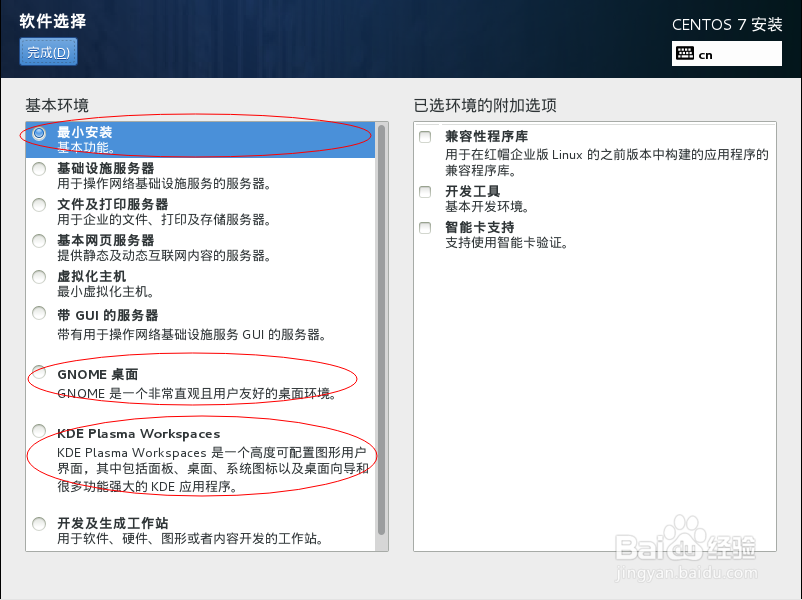Choose KDE Plasma Workspaces radio button

[x=39, y=431]
